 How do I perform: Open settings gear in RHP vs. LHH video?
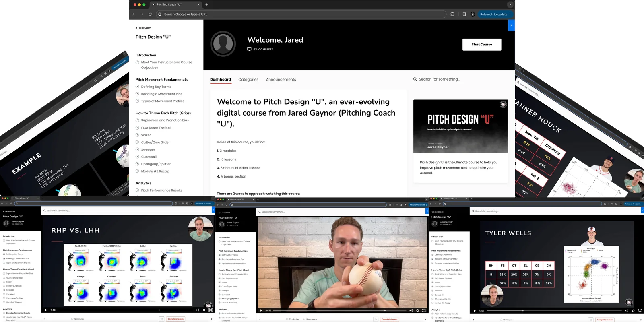tap(204, 310)
